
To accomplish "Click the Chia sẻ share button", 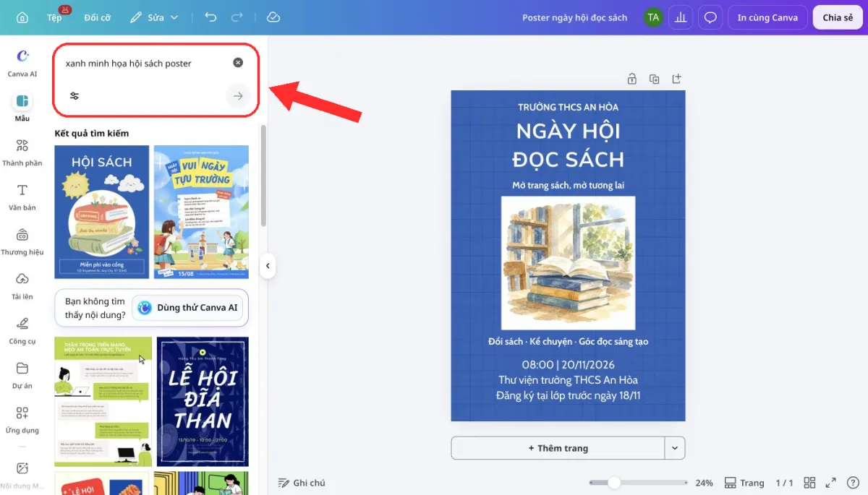I will [x=838, y=17].
